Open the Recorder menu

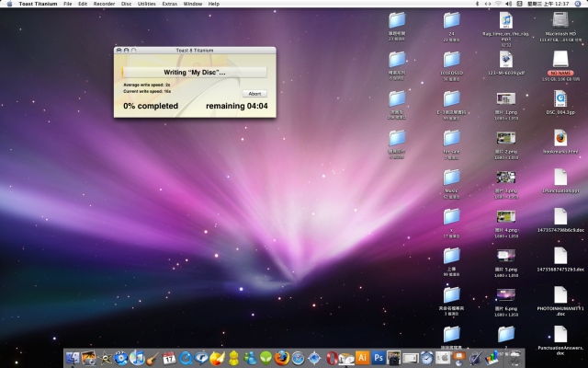pyautogui.click(x=104, y=4)
